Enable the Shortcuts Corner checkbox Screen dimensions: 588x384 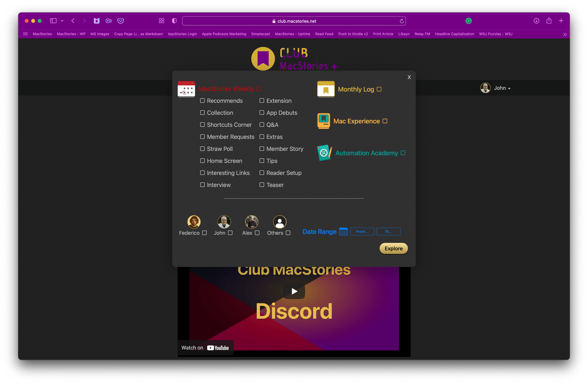point(202,125)
